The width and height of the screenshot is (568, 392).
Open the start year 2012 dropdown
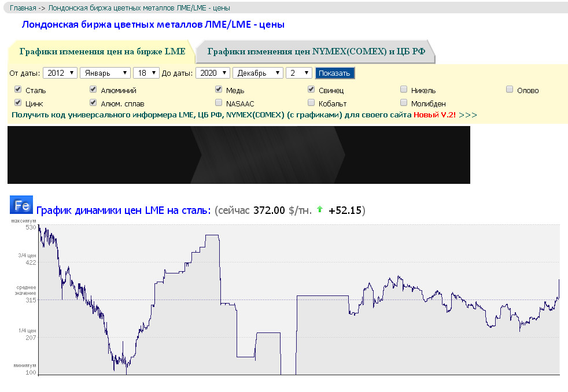[60, 73]
